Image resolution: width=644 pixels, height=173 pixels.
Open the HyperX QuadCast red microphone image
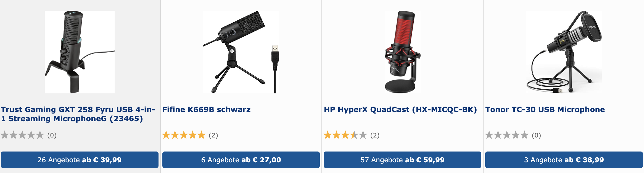(x=402, y=52)
